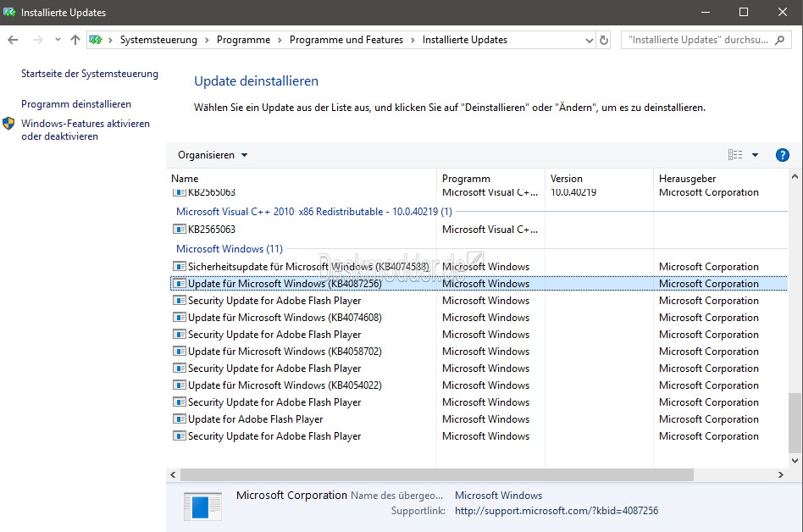Open the Organisieren menu
The width and height of the screenshot is (803, 532).
(213, 155)
